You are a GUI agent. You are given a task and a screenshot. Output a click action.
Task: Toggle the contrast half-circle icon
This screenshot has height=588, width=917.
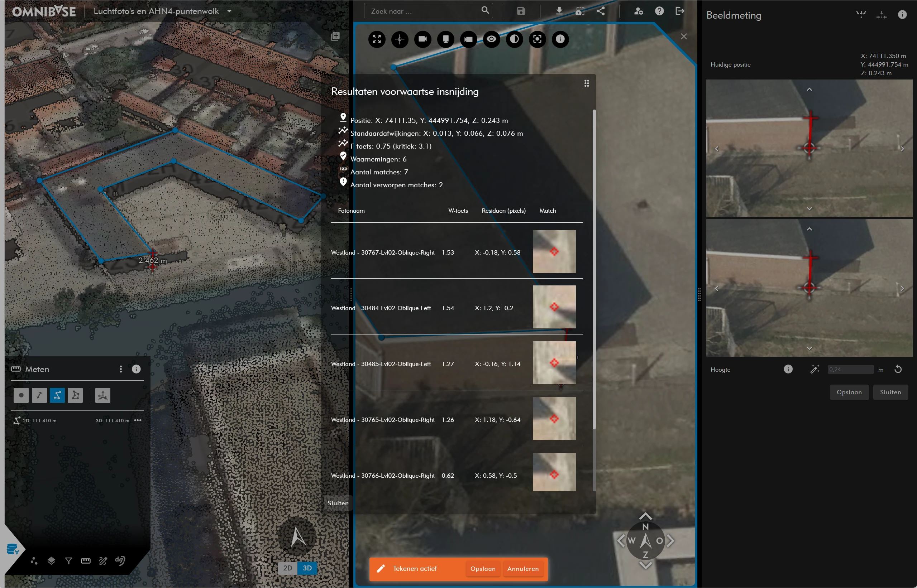(514, 39)
